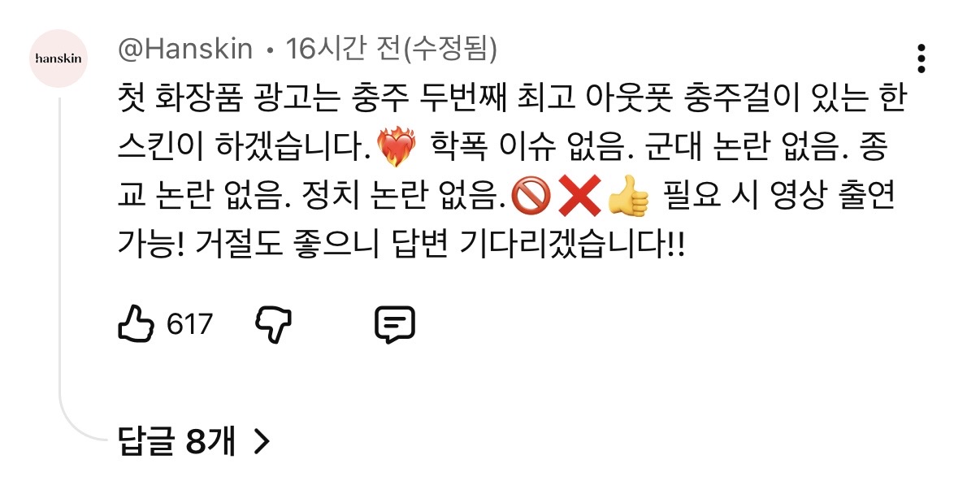Like the Hanskin comment with thumbs-up
The width and height of the screenshot is (980, 494).
click(x=136, y=325)
